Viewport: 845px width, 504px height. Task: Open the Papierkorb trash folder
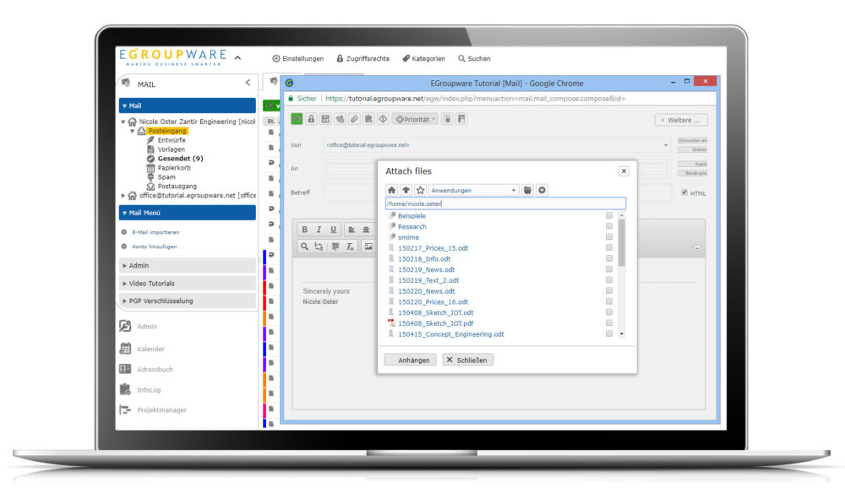click(x=172, y=167)
